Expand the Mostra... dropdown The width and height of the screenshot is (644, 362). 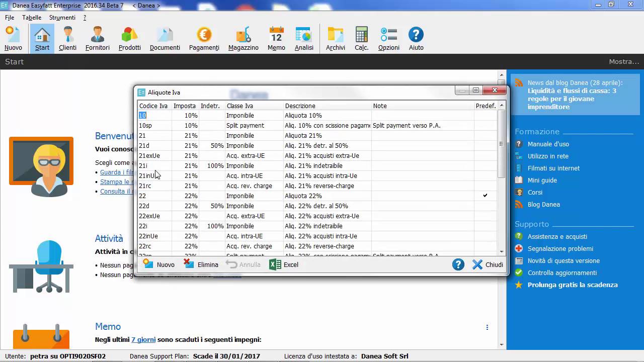(x=623, y=62)
